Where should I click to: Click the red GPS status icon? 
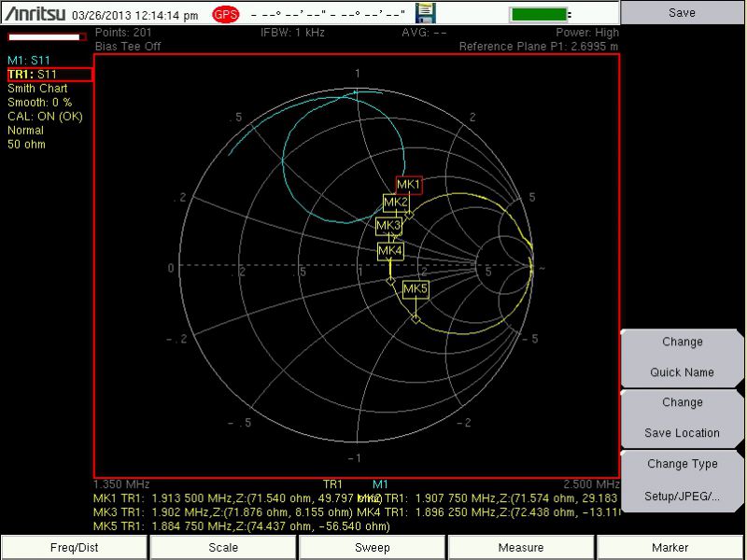225,14
